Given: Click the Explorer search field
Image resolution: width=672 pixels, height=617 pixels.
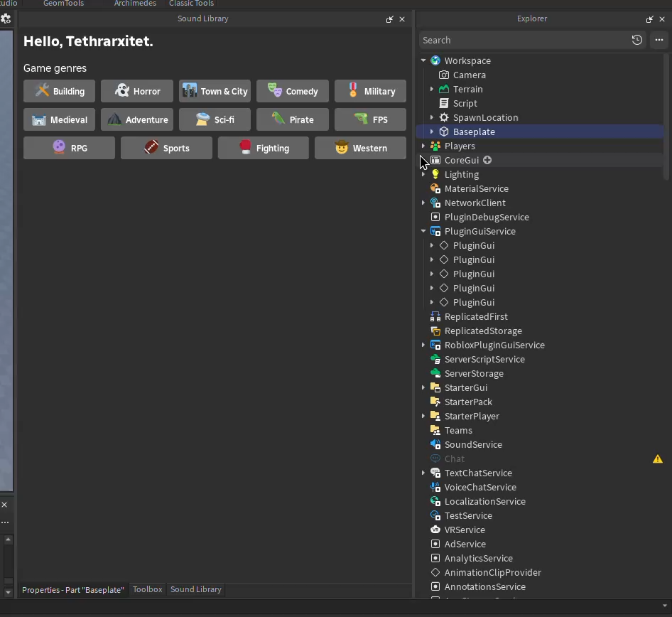Looking at the screenshot, I should coord(526,40).
